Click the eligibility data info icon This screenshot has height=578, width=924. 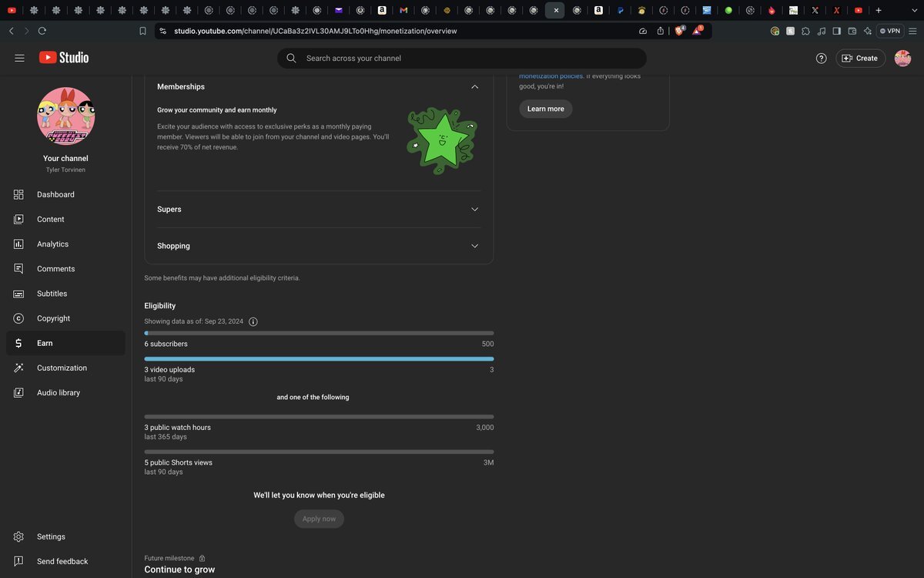click(253, 322)
